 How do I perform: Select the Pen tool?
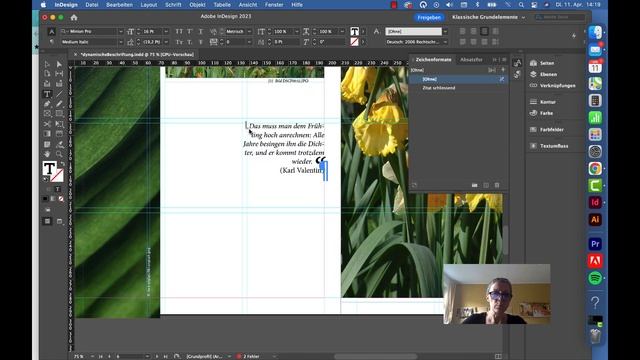(47, 104)
